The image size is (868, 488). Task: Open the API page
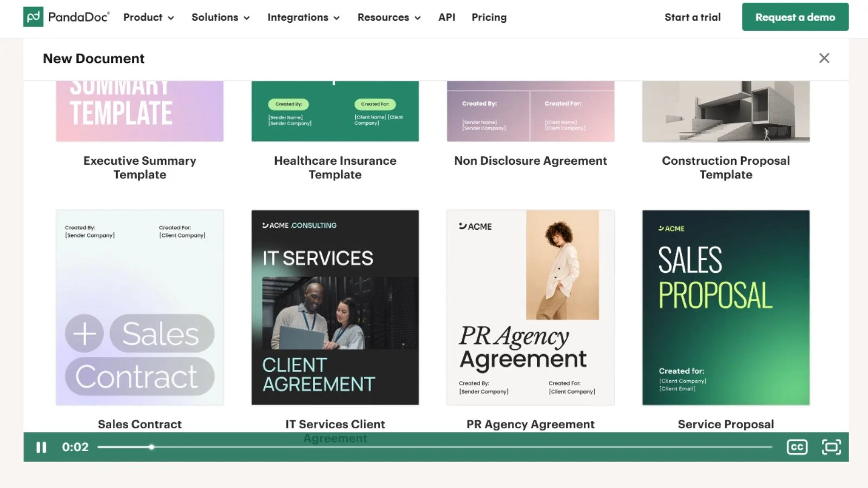point(447,17)
